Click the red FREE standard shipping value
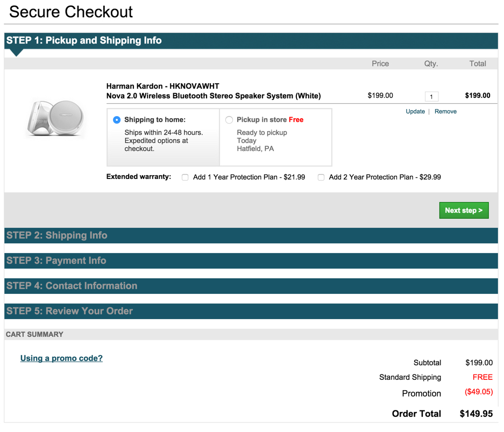The width and height of the screenshot is (504, 432). pos(482,377)
